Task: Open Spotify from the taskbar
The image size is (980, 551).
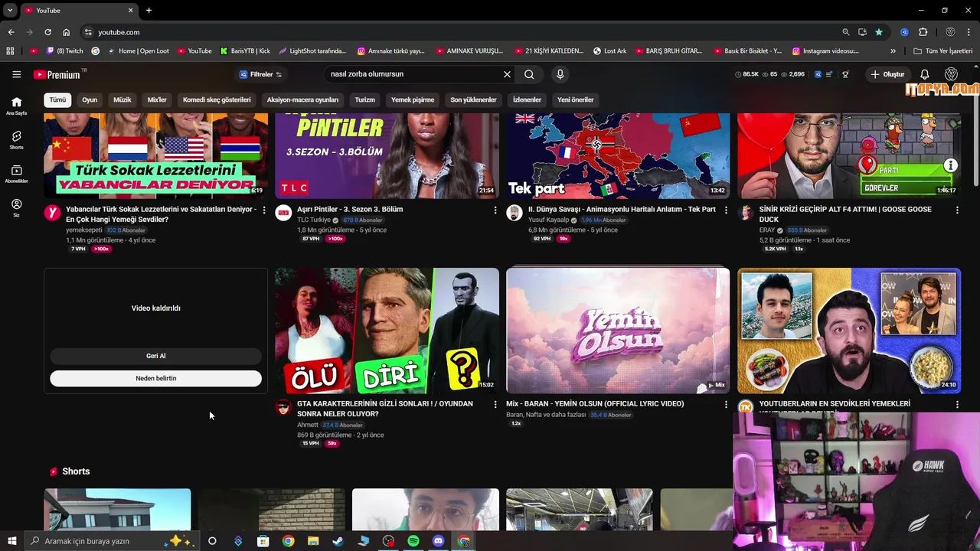Action: coord(413,541)
